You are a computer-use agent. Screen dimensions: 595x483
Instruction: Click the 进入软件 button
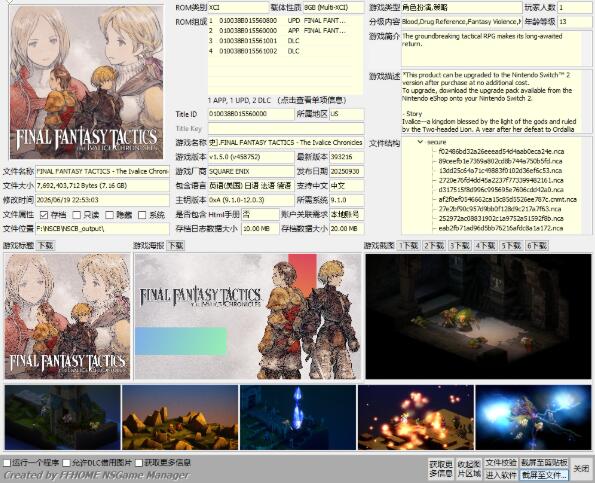[501, 475]
